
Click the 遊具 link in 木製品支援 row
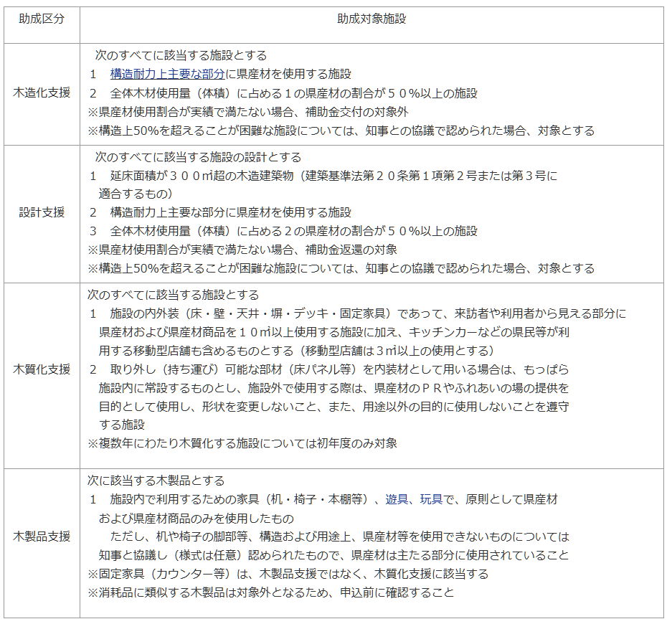(397, 499)
